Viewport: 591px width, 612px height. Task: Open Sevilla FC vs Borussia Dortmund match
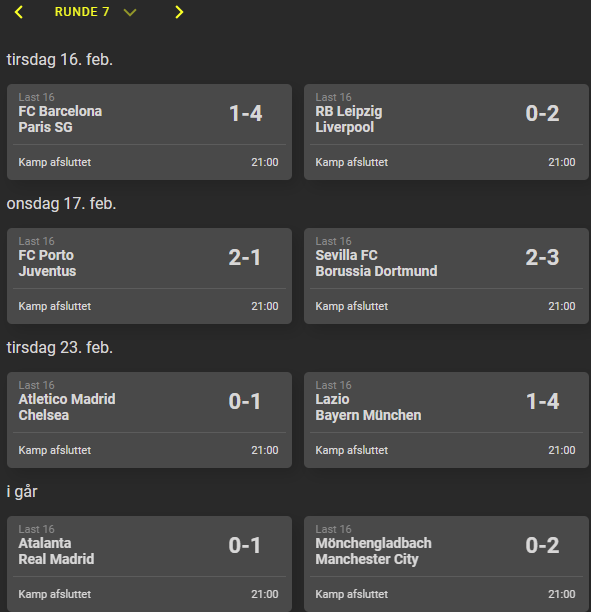click(446, 276)
